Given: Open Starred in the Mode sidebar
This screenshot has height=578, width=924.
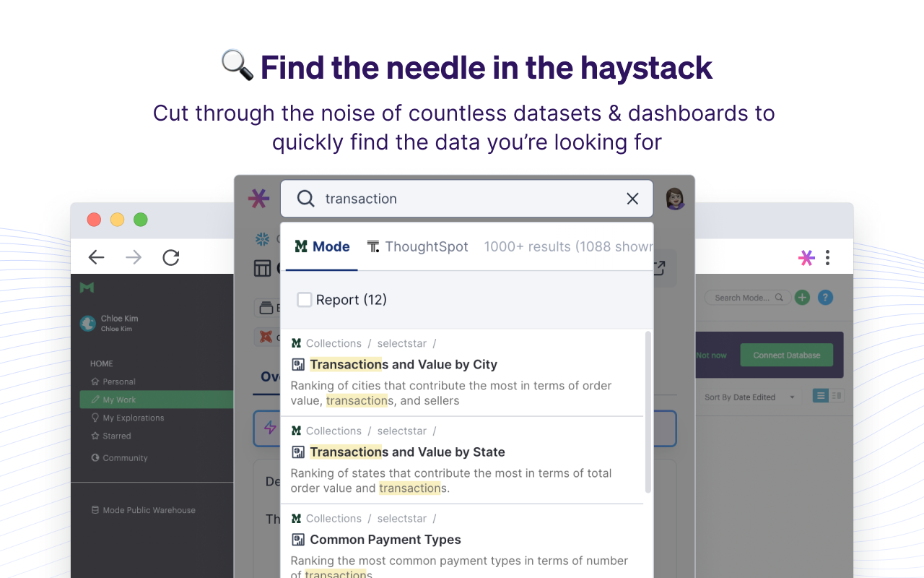Looking at the screenshot, I should click(111, 436).
